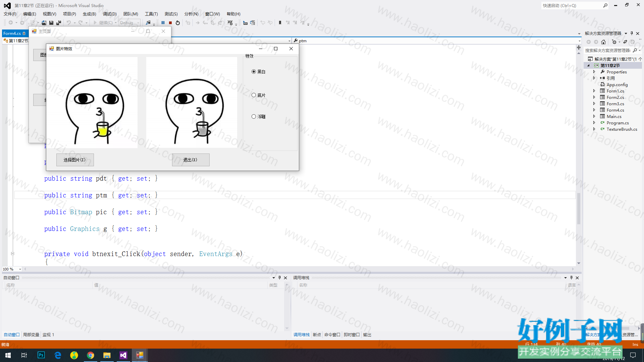
Task: Select App.config in Solution Explorer
Action: coord(617,84)
